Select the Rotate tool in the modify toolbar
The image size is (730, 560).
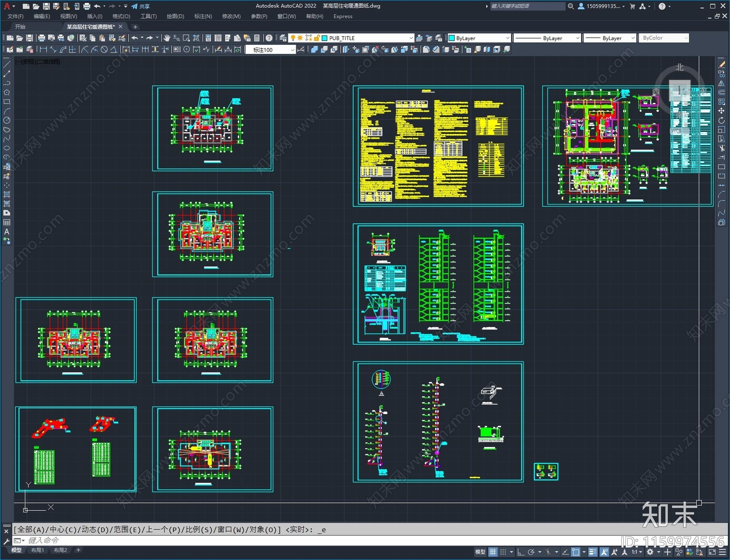point(721,120)
